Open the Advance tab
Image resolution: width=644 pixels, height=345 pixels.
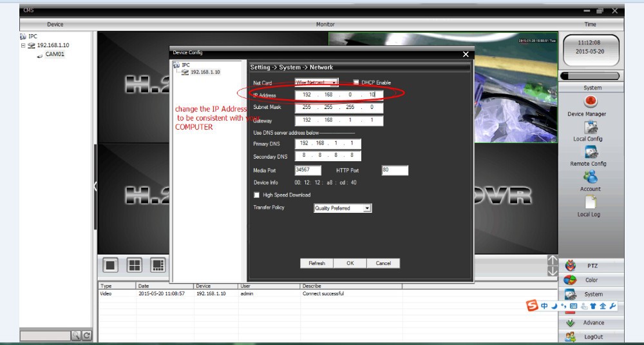click(591, 322)
